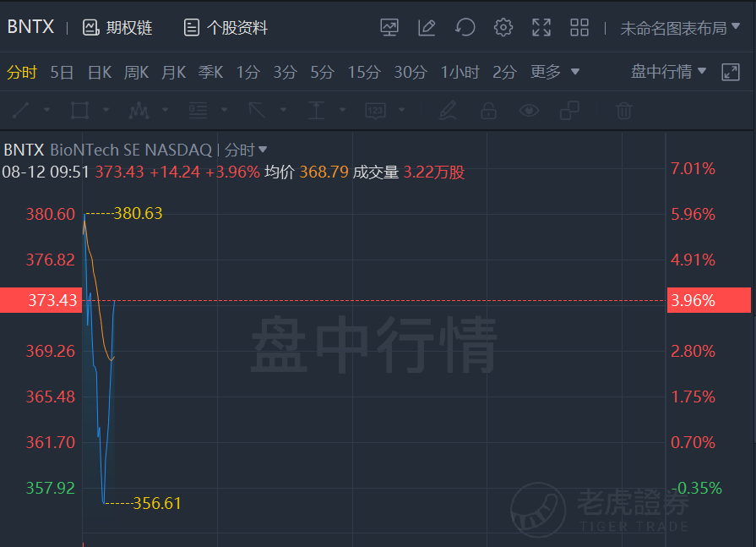756x547 pixels.
Task: Expand the wave pattern tool options arrow
Action: 166,110
